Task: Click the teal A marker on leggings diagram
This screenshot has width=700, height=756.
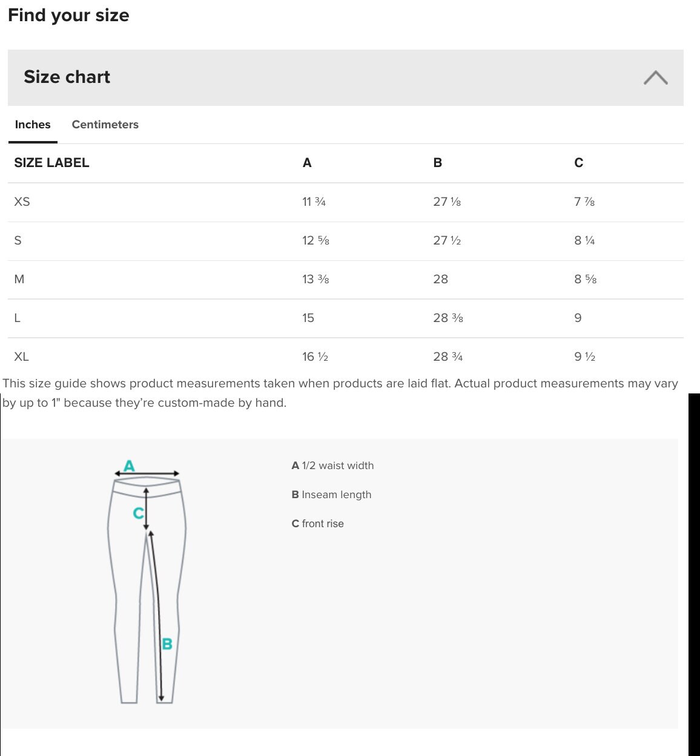Action: pos(129,465)
